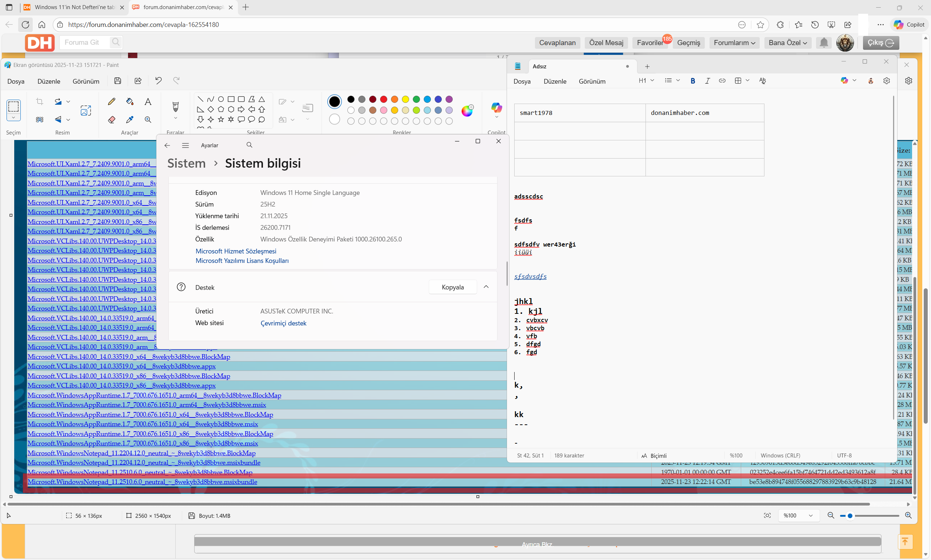The width and height of the screenshot is (931, 560).
Task: Open Notepad's Düzenle menu
Action: pyautogui.click(x=555, y=81)
